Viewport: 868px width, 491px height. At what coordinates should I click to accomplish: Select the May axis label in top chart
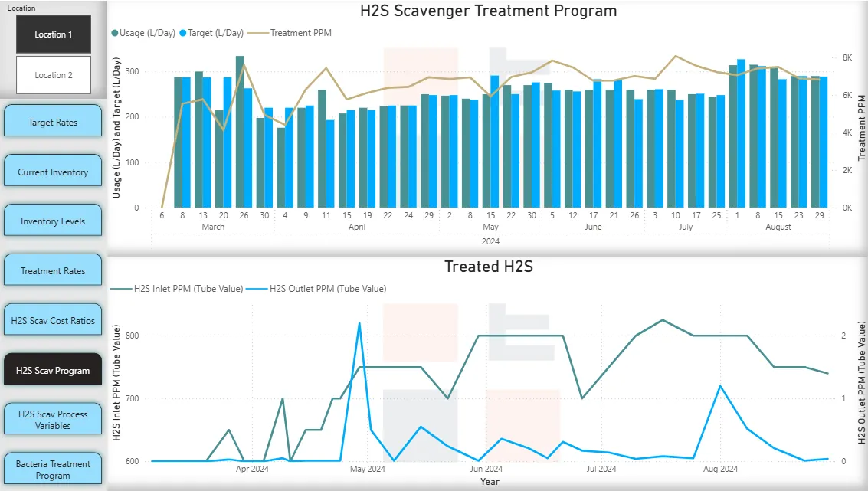[490, 227]
